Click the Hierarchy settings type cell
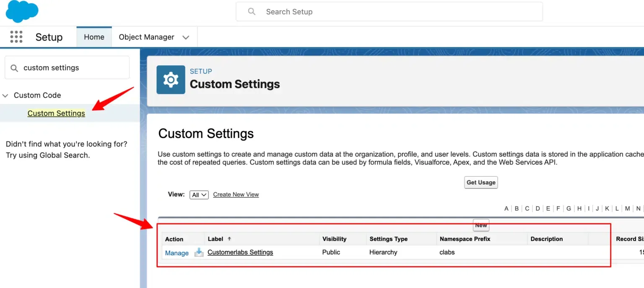The width and height of the screenshot is (644, 288). coord(383,252)
